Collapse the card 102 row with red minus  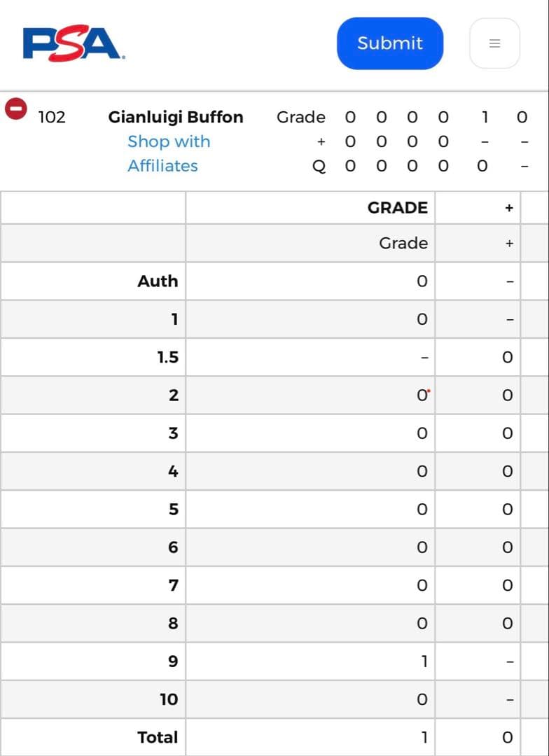pyautogui.click(x=16, y=109)
